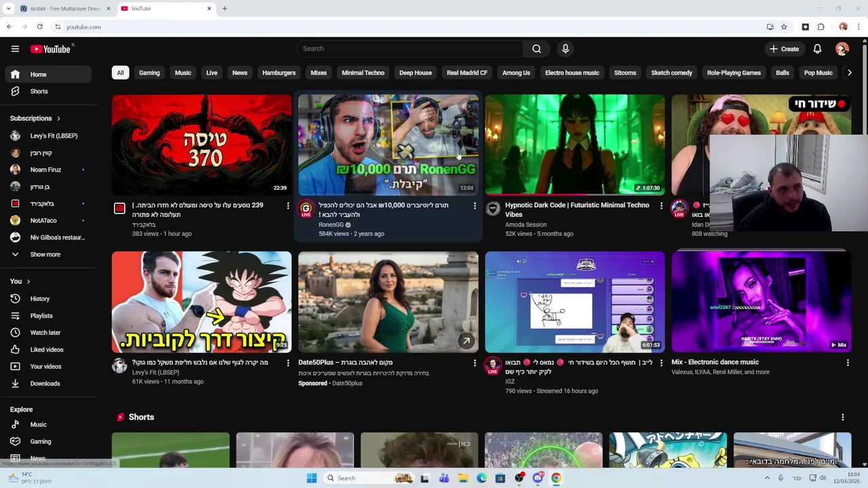Screen dimensions: 868x488
Task: Go to Home in sidebar
Action: [47, 75]
